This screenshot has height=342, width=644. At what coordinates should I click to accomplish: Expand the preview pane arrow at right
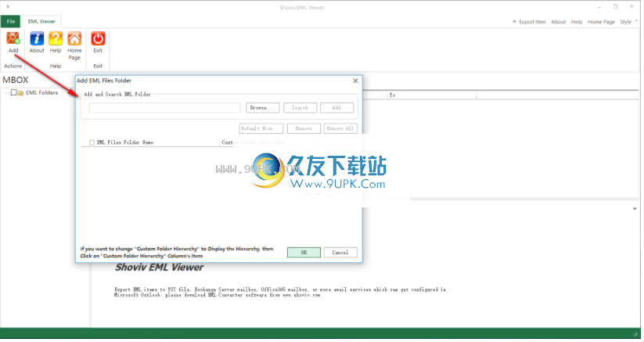635,209
